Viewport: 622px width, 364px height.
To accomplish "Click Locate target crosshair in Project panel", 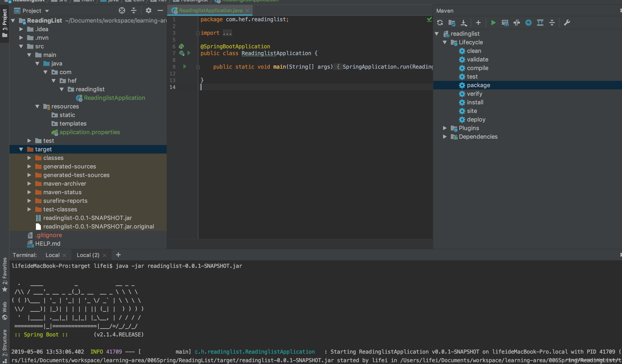I will pyautogui.click(x=122, y=10).
